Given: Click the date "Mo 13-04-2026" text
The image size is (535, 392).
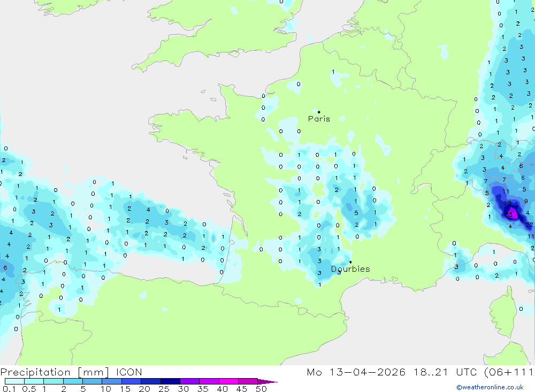Looking at the screenshot, I should point(356,372).
